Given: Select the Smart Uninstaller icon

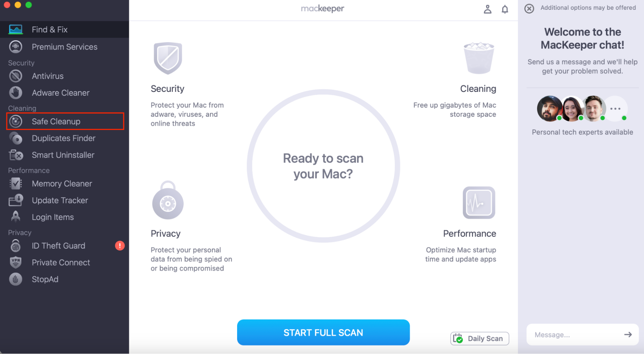Looking at the screenshot, I should [16, 155].
